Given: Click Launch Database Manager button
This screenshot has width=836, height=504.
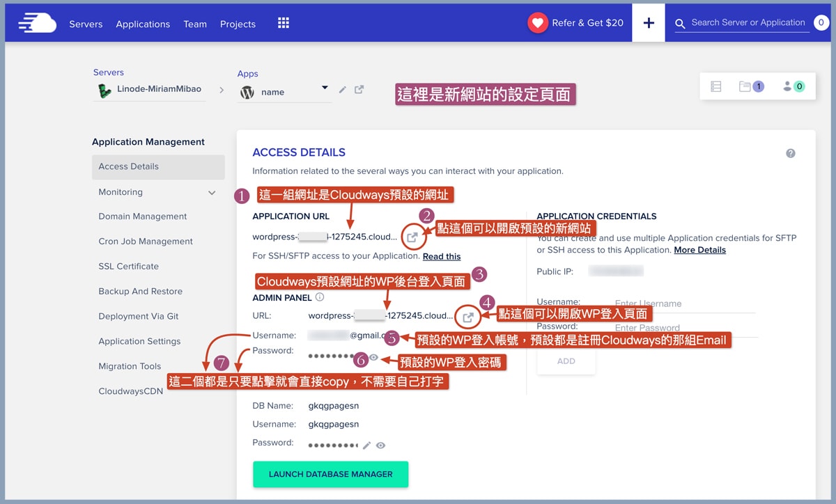Looking at the screenshot, I should point(330,474).
